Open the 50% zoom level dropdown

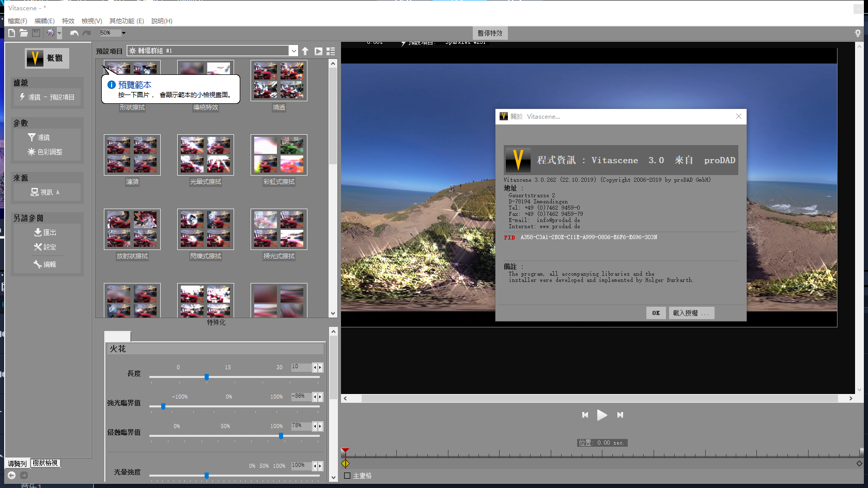point(123,33)
